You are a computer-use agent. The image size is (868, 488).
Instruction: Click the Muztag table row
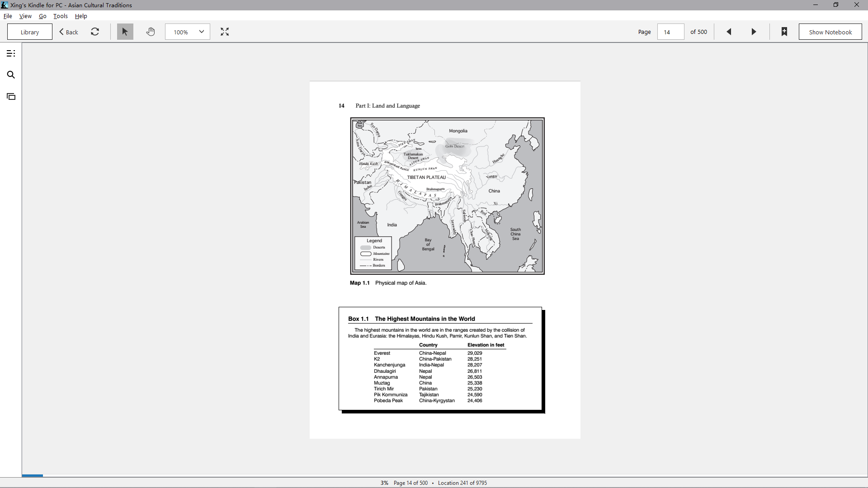[428, 383]
